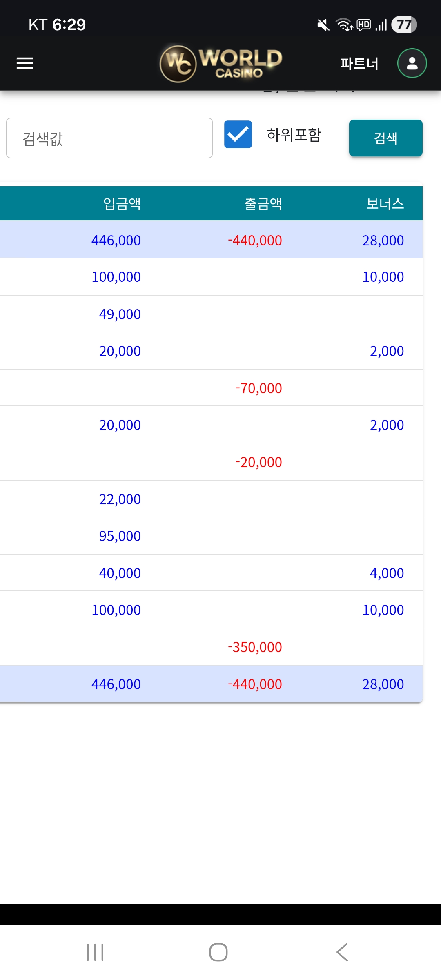The image size is (441, 980).
Task: Select the -70,000 withdrawal entry
Action: click(x=258, y=388)
